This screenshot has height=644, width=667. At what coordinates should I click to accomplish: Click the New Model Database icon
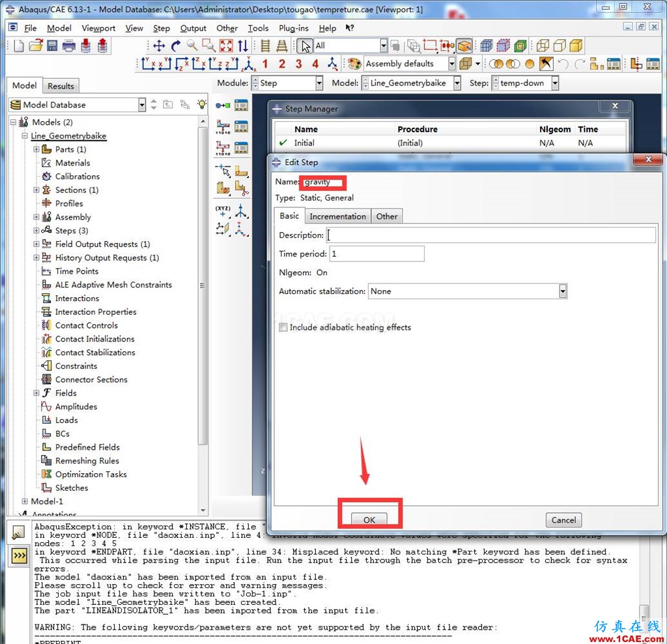(18, 46)
